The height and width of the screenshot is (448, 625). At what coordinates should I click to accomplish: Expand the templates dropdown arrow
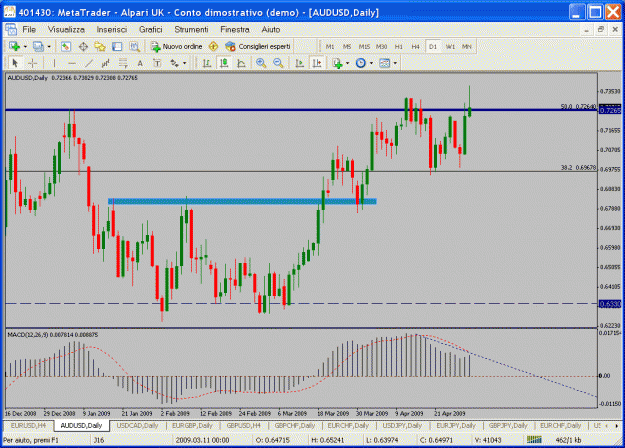[x=395, y=63]
